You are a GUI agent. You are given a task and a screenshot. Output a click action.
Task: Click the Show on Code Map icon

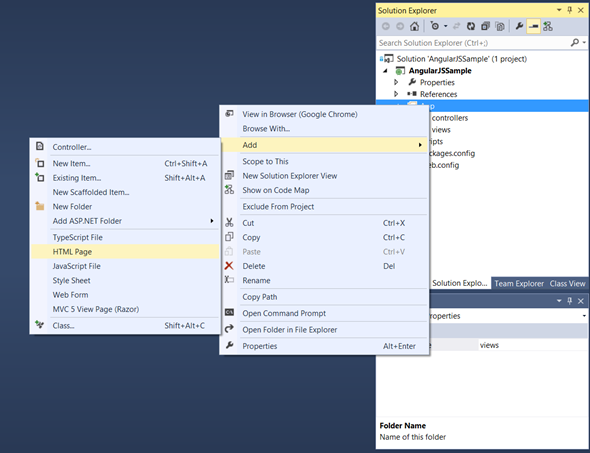click(229, 190)
